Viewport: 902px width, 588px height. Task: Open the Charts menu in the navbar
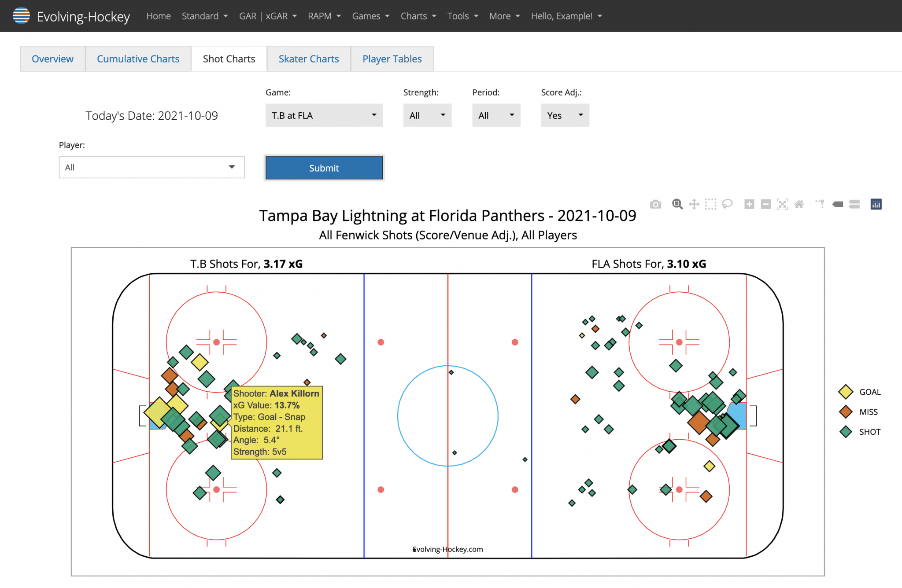[x=417, y=16]
